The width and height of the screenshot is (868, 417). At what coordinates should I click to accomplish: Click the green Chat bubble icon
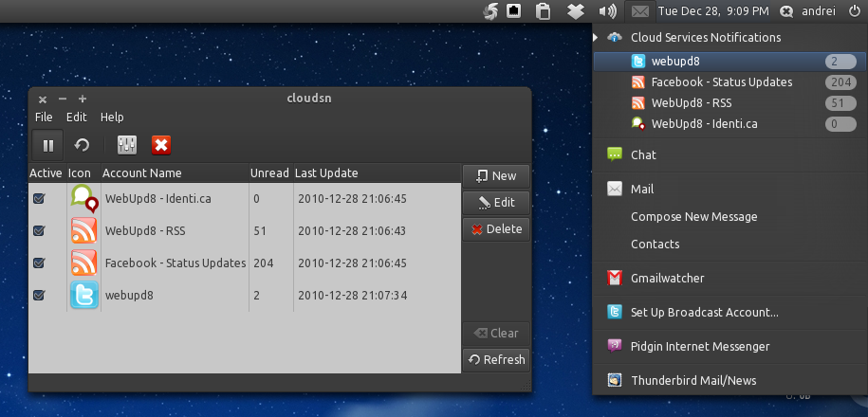point(615,154)
